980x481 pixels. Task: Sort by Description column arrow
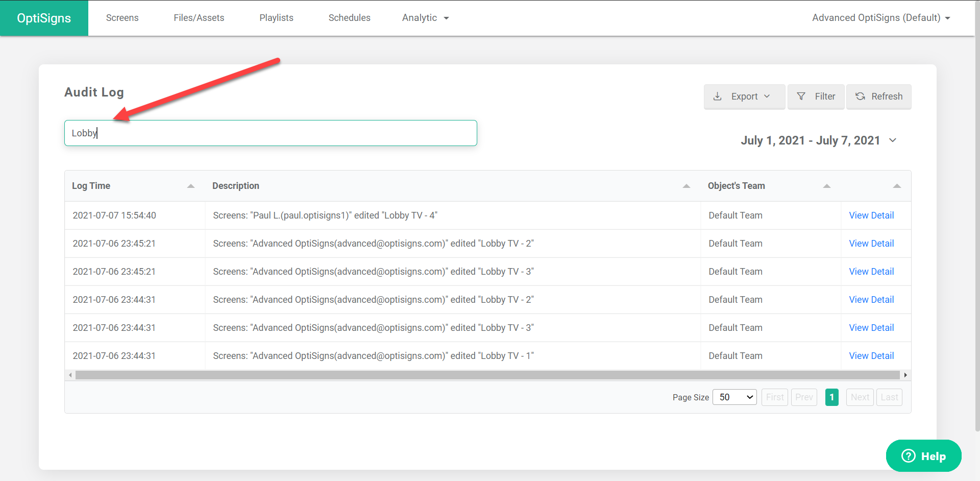pos(687,186)
